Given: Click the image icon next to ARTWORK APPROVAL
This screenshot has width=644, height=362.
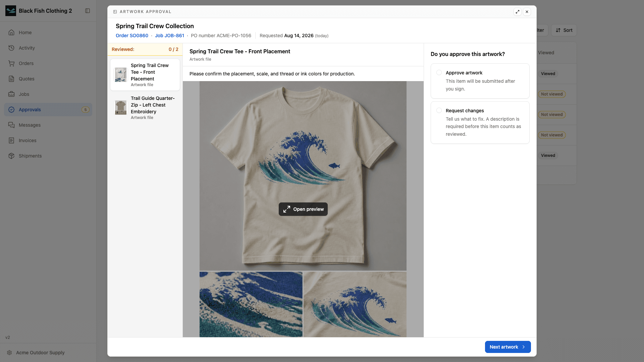Looking at the screenshot, I should pos(115,12).
